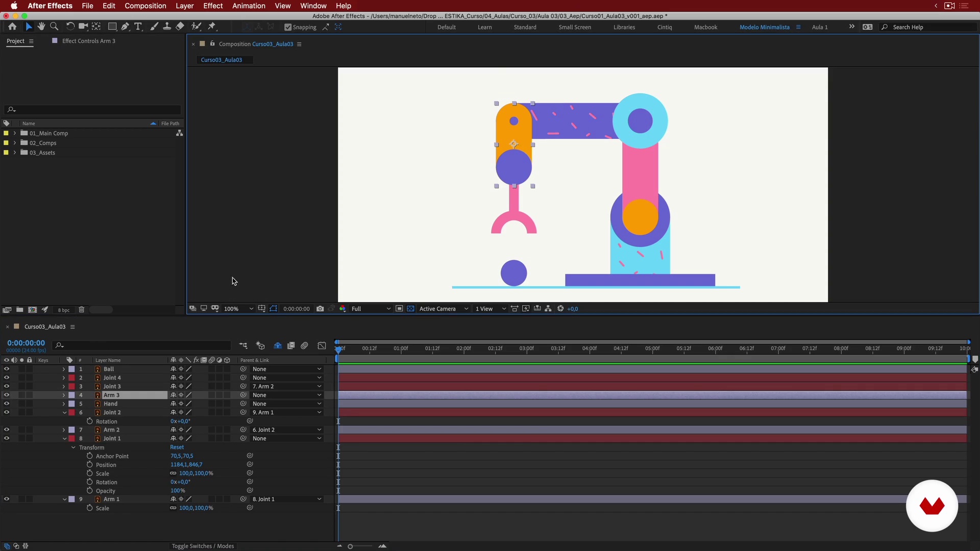Select the Unified Camera tool
The image size is (980, 551).
tap(83, 27)
